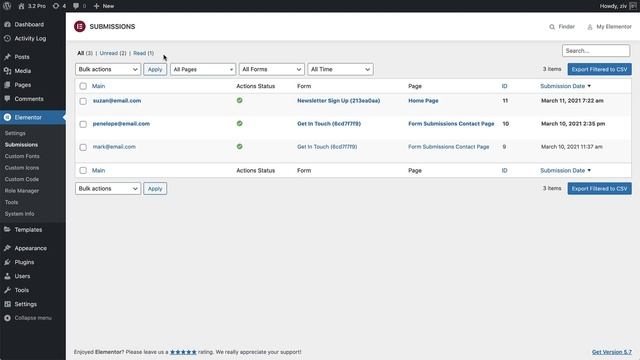The height and width of the screenshot is (360, 640).
Task: Click the updates icon showing 4
Action: tap(56, 6)
